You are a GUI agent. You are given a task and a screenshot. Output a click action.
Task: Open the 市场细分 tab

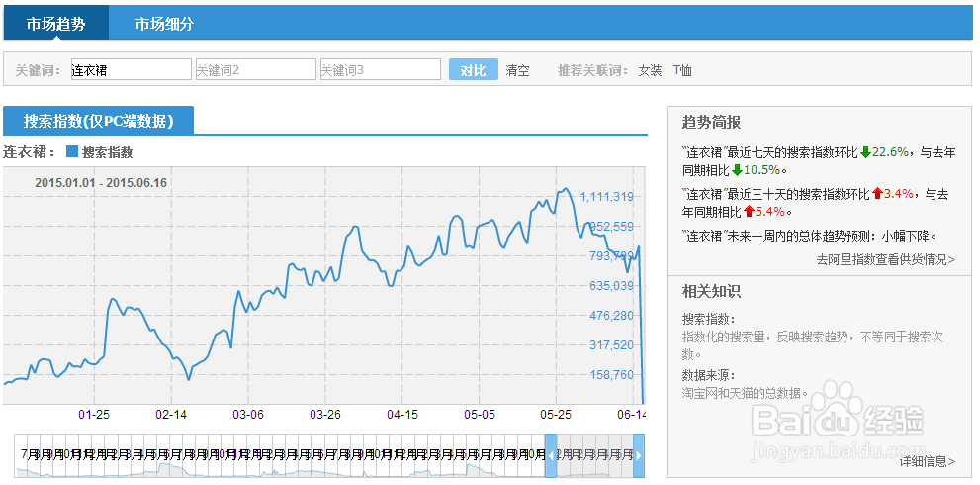164,25
